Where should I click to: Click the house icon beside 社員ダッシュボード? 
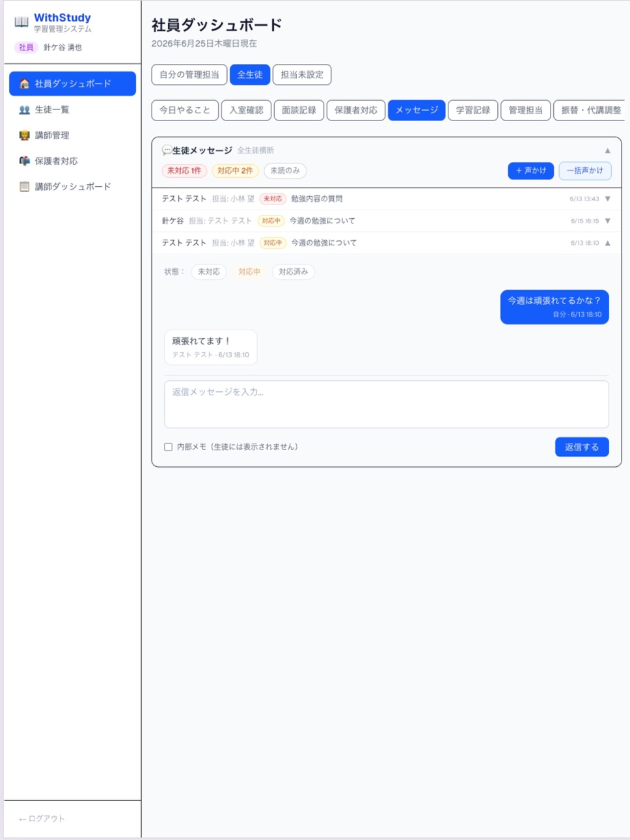click(25, 84)
